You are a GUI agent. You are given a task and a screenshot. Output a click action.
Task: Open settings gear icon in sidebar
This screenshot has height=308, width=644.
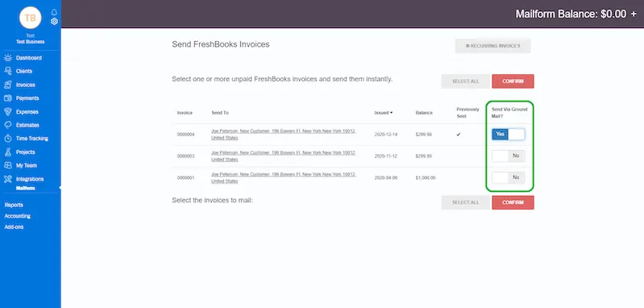click(54, 21)
